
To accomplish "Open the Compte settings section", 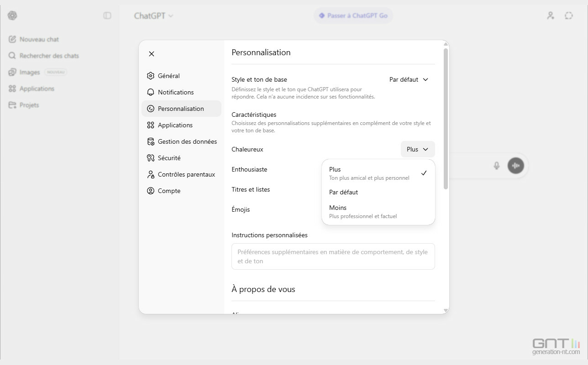I will click(169, 191).
